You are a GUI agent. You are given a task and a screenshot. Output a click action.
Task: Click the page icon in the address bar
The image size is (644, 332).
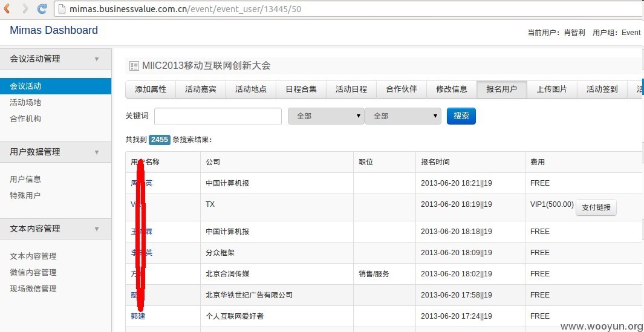point(62,8)
